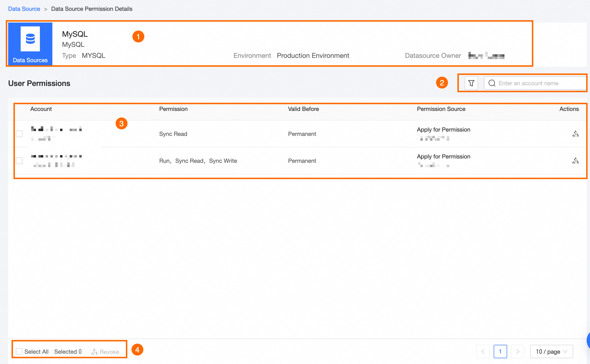
Task: Click the Sync Read permission cell
Action: point(173,134)
